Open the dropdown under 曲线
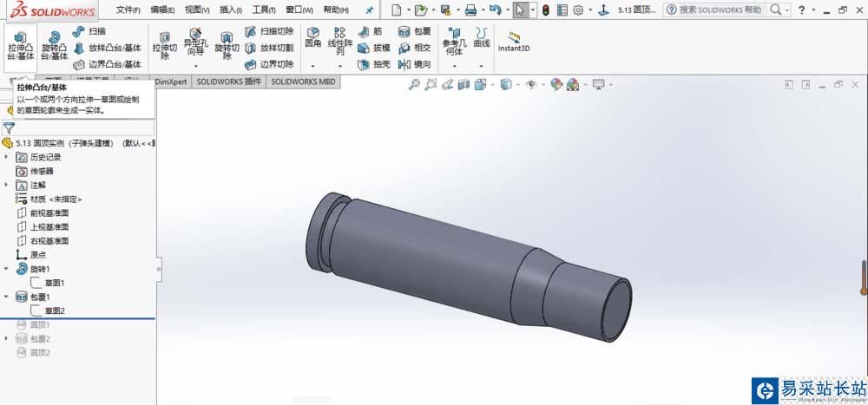Image resolution: width=868 pixels, height=405 pixels. [x=482, y=66]
